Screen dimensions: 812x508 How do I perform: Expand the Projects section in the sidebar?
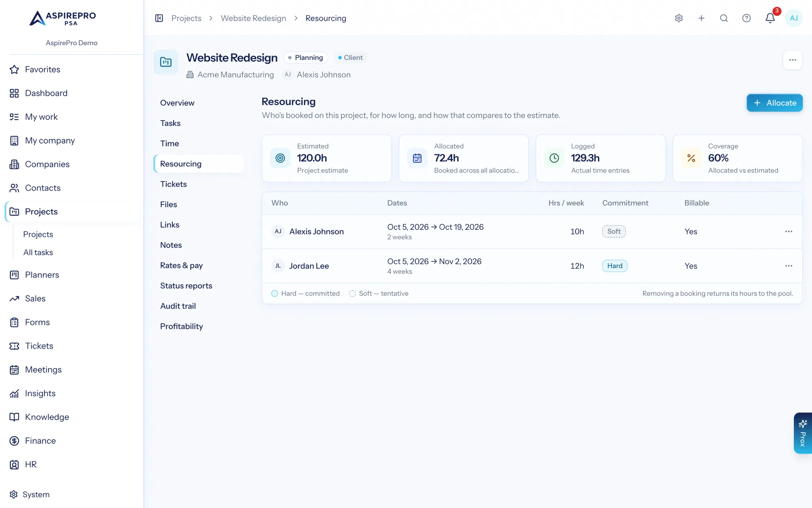(x=72, y=211)
